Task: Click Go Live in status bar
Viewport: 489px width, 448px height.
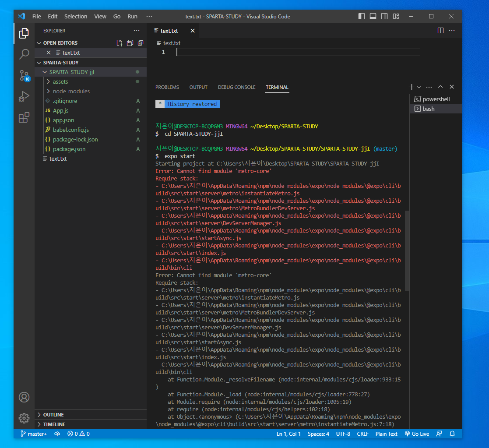Action: pyautogui.click(x=417, y=434)
